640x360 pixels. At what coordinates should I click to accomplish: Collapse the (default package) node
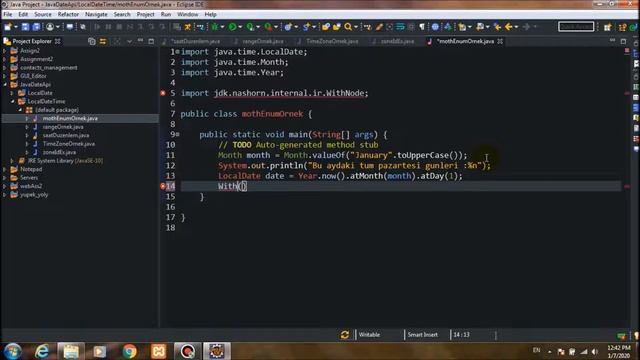[20, 110]
